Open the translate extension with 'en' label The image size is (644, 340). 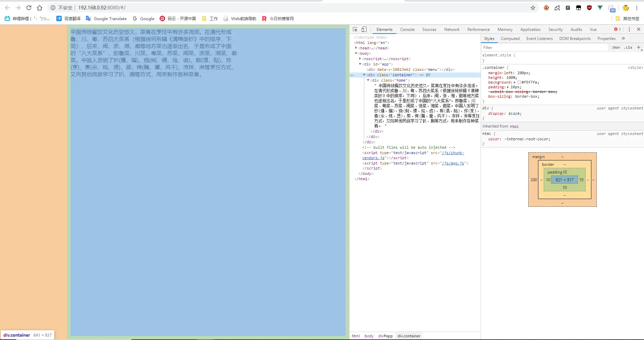(x=557, y=8)
